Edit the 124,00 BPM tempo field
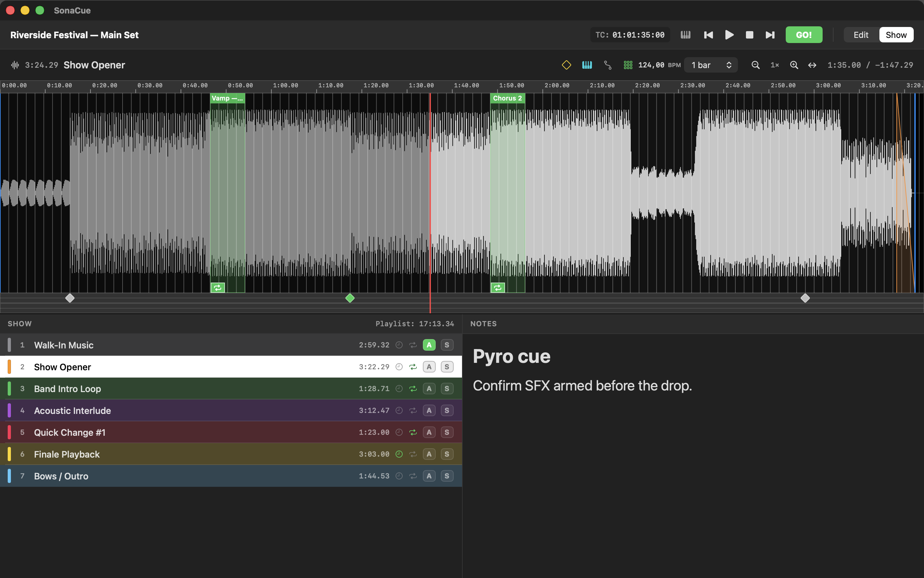This screenshot has height=578, width=924. [651, 65]
